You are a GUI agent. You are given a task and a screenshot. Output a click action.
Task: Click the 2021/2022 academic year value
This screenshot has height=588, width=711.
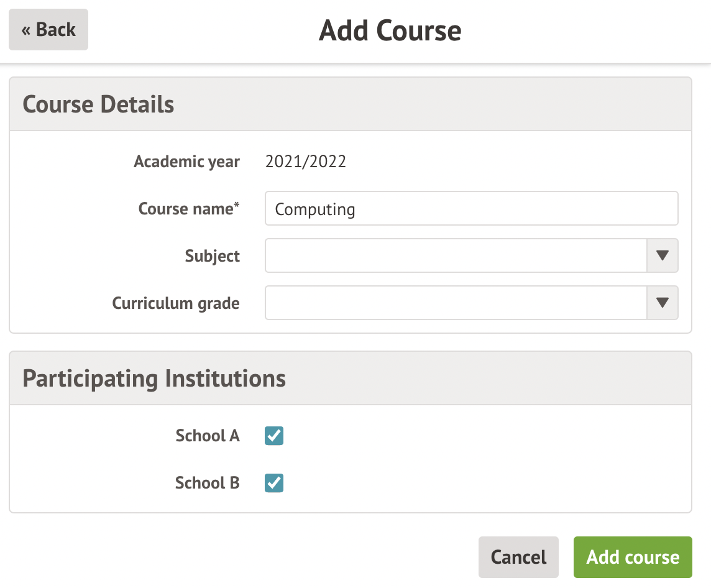[x=306, y=162]
